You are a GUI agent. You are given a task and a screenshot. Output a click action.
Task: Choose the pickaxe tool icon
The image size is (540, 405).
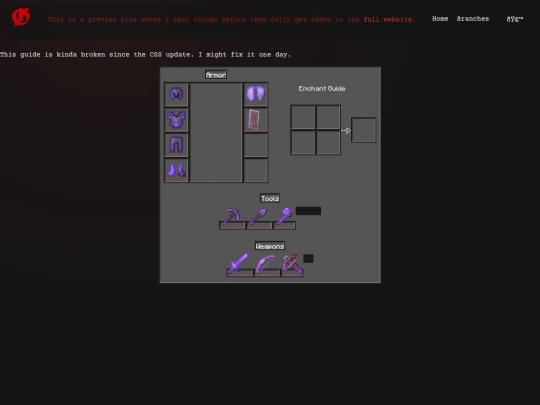pos(232,218)
